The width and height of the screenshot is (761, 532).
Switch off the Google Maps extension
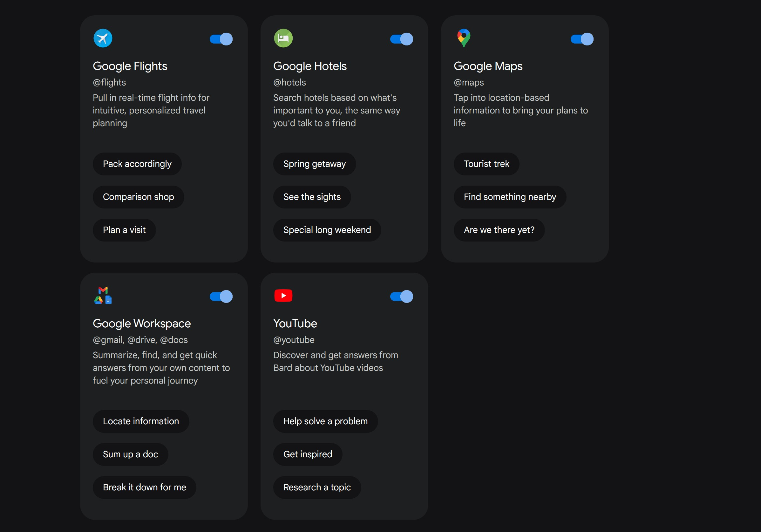pyautogui.click(x=582, y=39)
